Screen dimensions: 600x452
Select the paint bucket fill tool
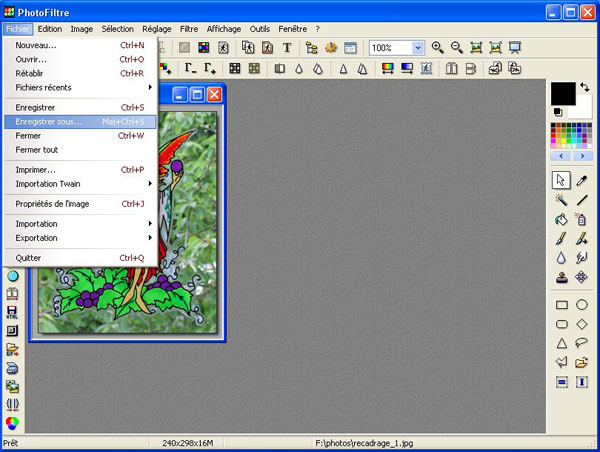coord(561,219)
